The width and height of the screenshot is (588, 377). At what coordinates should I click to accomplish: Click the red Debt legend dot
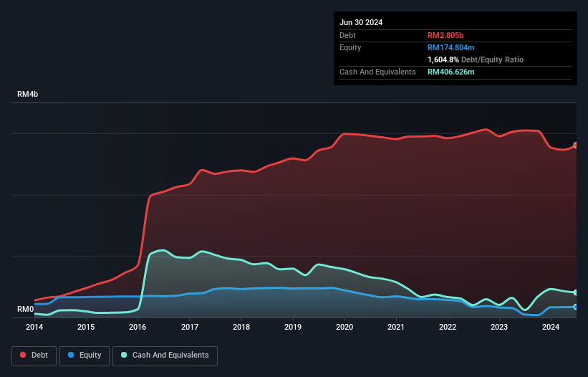tap(23, 355)
